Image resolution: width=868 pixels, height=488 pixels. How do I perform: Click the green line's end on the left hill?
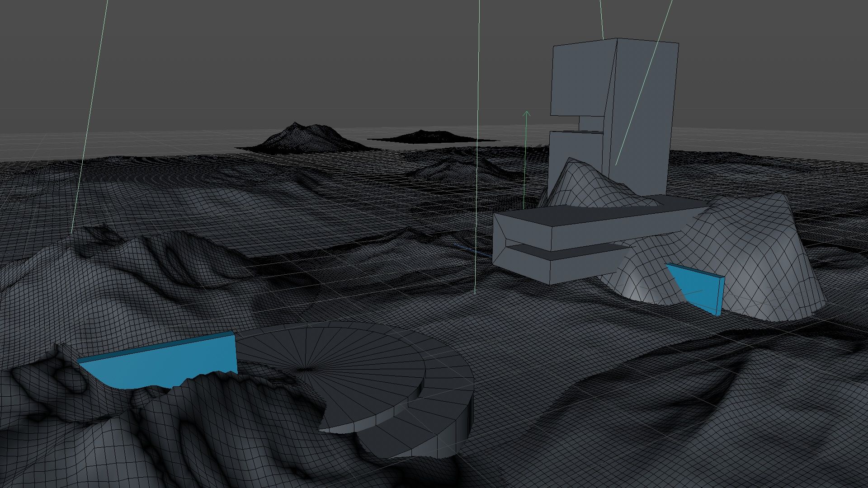click(71, 233)
